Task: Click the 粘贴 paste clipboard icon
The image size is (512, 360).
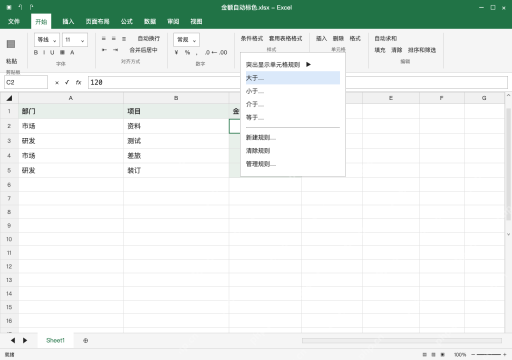Action: pyautogui.click(x=11, y=44)
